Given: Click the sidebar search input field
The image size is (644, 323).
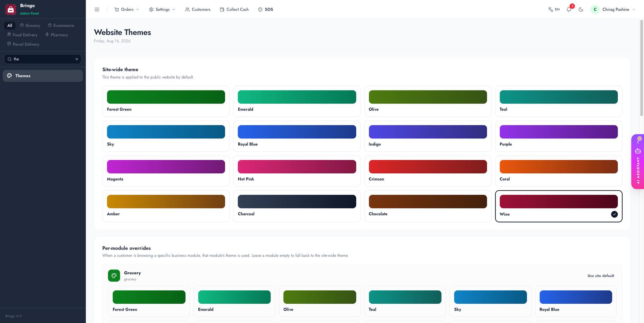Looking at the screenshot, I should [x=43, y=59].
